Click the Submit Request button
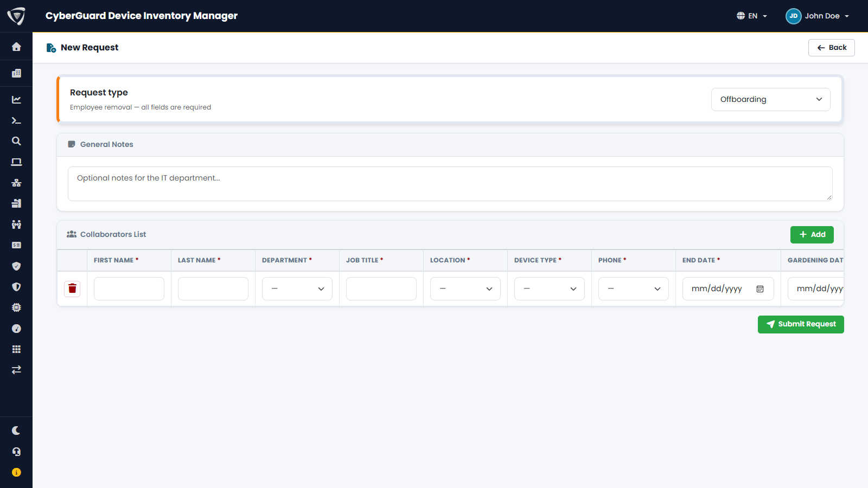This screenshot has width=868, height=488. click(801, 324)
